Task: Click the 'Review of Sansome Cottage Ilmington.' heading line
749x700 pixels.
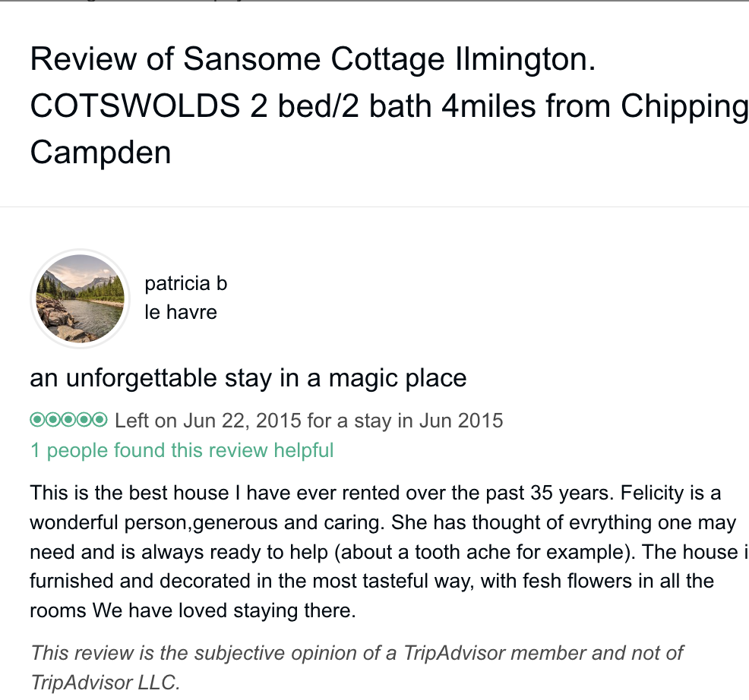Action: click(x=313, y=60)
